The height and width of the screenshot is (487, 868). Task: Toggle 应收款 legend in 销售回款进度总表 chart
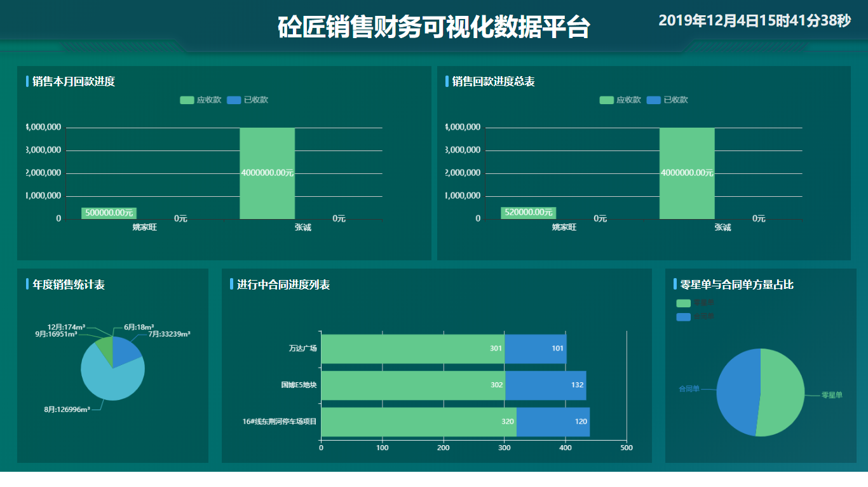(620, 100)
